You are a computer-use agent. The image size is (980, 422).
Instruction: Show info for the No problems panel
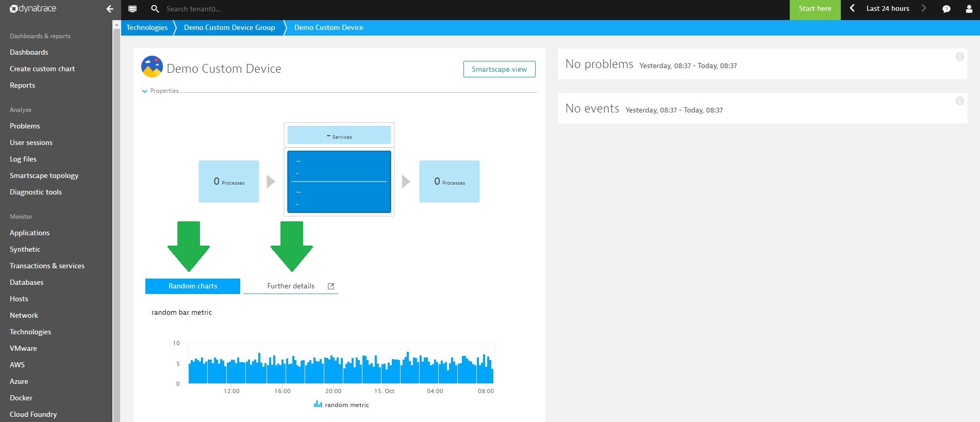tap(960, 57)
